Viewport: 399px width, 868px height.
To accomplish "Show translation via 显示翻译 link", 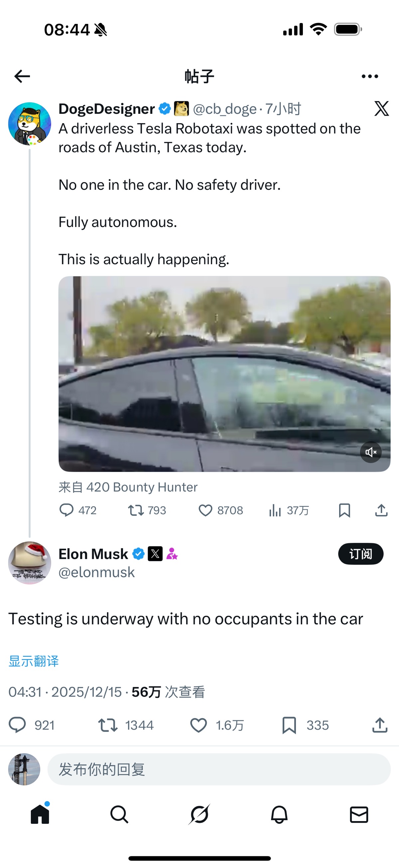I will 34,661.
